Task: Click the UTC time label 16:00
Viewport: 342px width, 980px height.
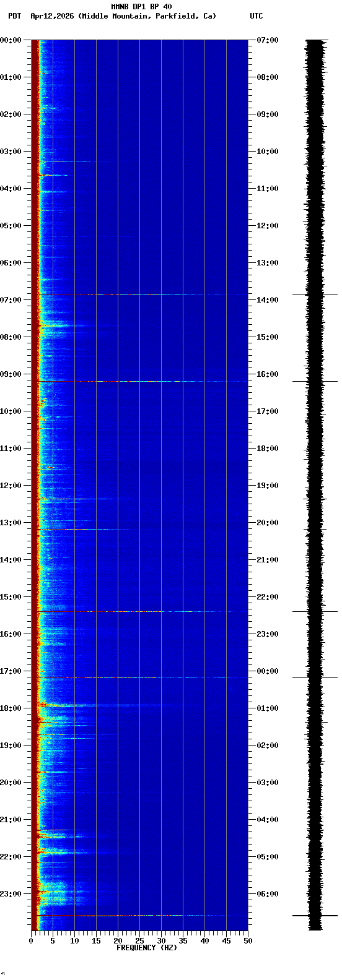Action: 267,374
